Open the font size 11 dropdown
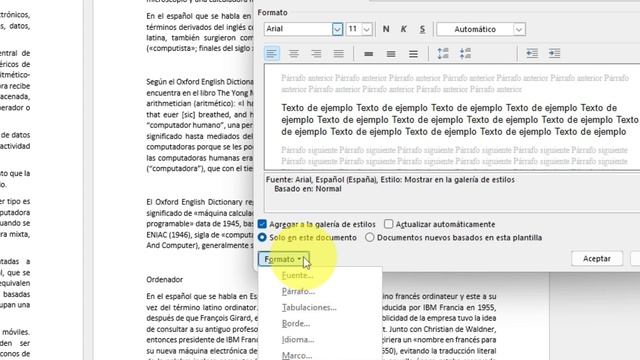The width and height of the screenshot is (640, 360). tap(367, 29)
